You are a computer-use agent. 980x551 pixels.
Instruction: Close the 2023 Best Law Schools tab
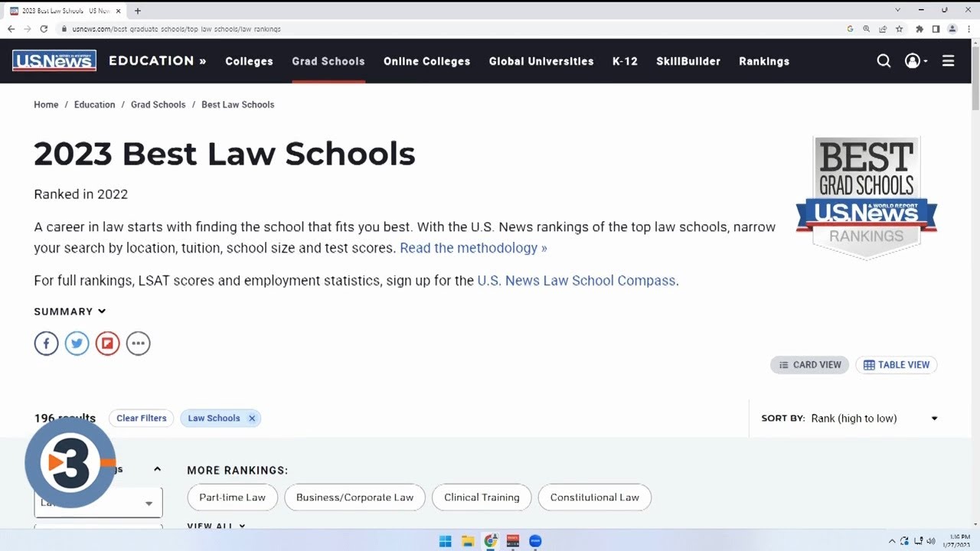(x=118, y=11)
